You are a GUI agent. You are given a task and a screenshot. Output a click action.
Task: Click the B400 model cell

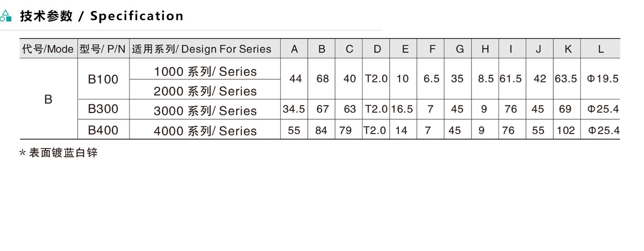point(103,130)
